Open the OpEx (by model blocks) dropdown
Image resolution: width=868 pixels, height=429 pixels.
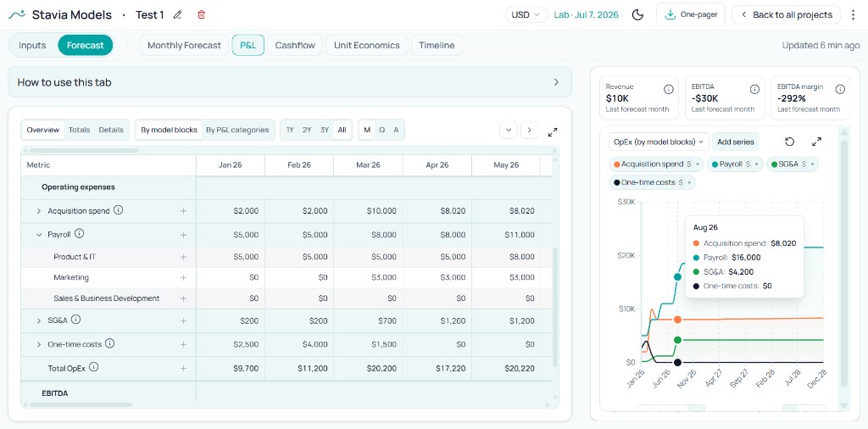click(x=659, y=142)
